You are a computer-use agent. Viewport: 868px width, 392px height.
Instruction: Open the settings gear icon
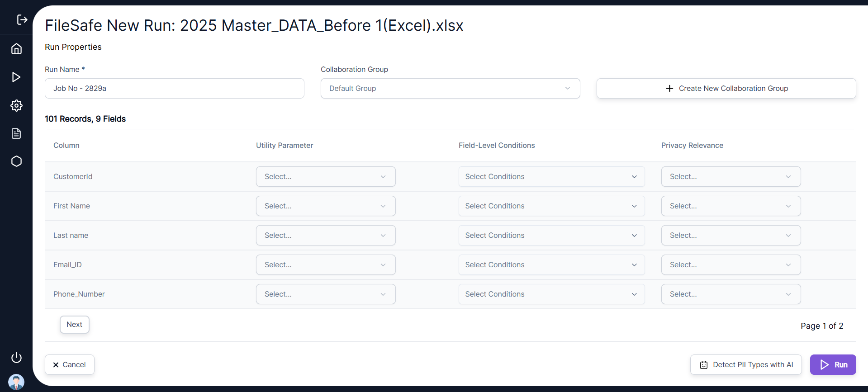16,105
